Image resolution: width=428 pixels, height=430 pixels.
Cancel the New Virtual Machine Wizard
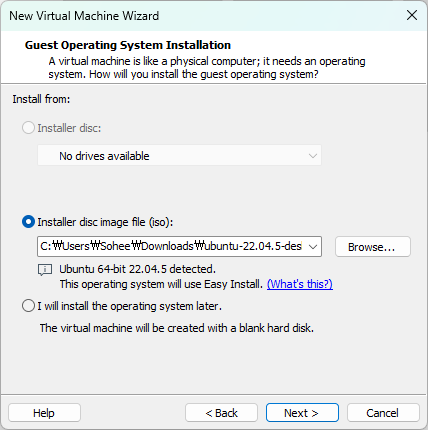(x=383, y=413)
